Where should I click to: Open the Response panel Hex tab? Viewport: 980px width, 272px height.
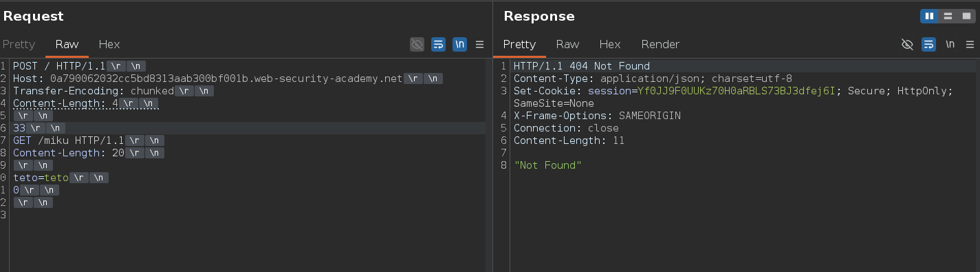(610, 44)
